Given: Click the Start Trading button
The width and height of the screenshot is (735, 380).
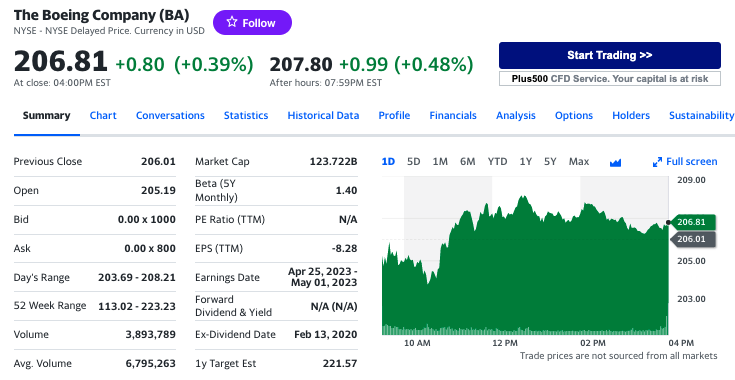Looking at the screenshot, I should pyautogui.click(x=610, y=55).
